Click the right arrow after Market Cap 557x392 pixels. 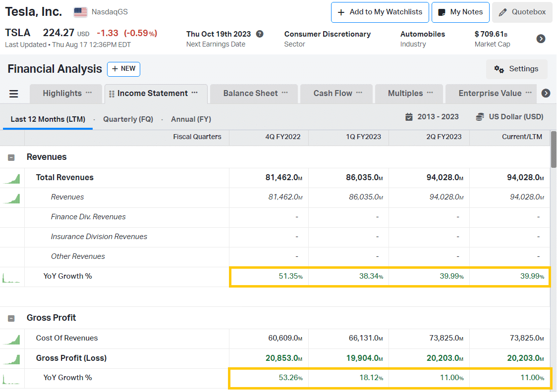coord(541,39)
